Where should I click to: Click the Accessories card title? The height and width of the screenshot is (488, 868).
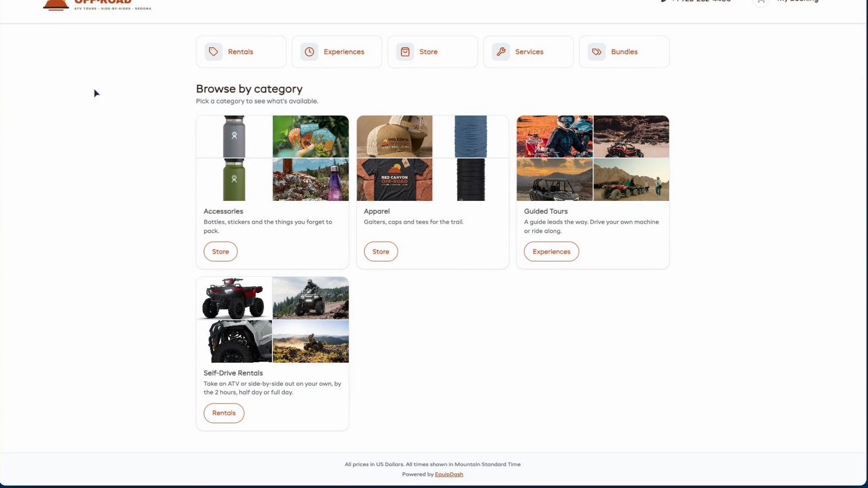pyautogui.click(x=224, y=211)
